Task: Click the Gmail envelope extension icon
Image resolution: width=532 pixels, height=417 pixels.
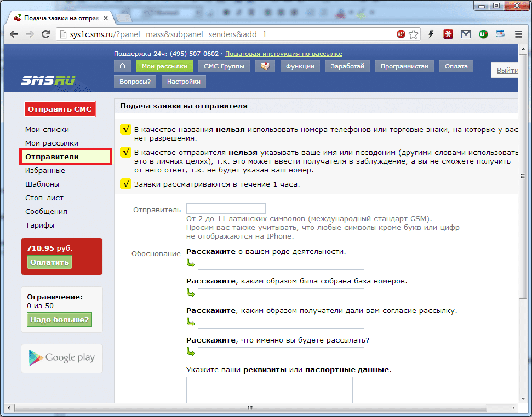Action: pos(466,34)
